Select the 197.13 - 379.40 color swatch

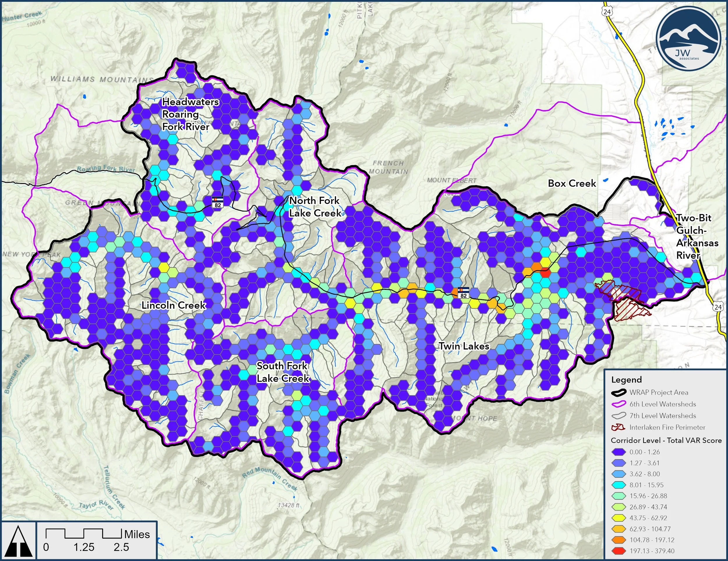click(619, 551)
